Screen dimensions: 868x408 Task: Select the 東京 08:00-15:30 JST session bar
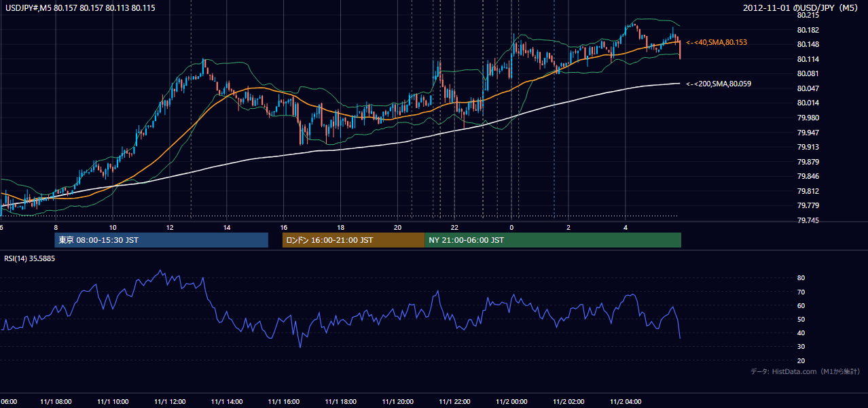tap(162, 240)
